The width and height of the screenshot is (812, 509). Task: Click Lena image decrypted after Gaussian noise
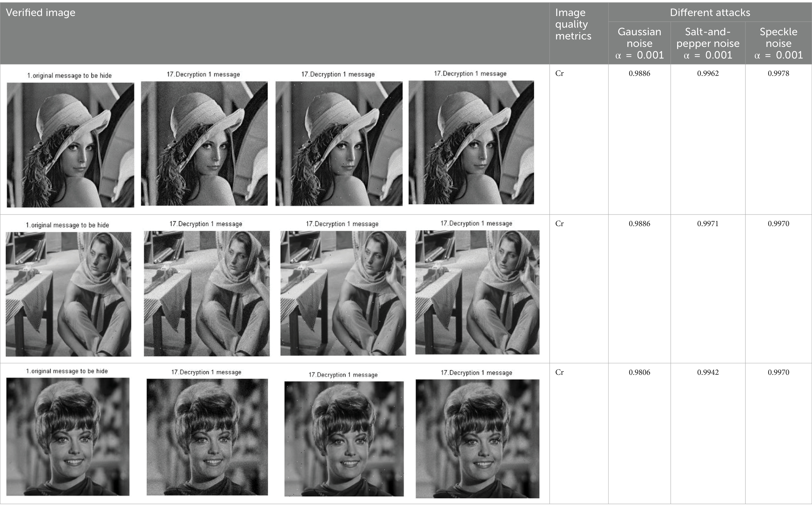coord(204,143)
